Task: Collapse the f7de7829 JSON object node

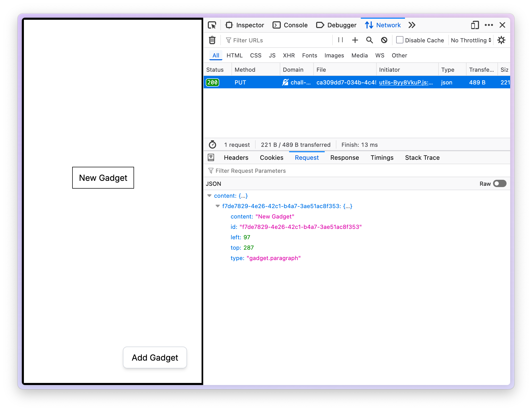Action: (x=218, y=206)
